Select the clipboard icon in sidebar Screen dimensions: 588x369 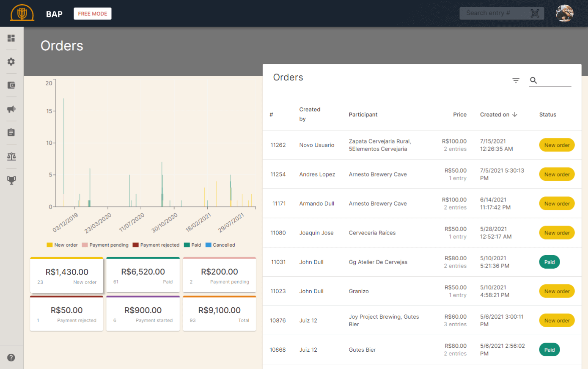11,132
